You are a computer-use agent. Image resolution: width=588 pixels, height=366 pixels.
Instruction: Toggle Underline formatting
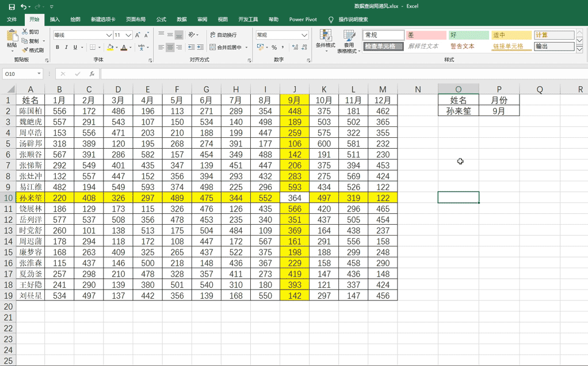(75, 47)
